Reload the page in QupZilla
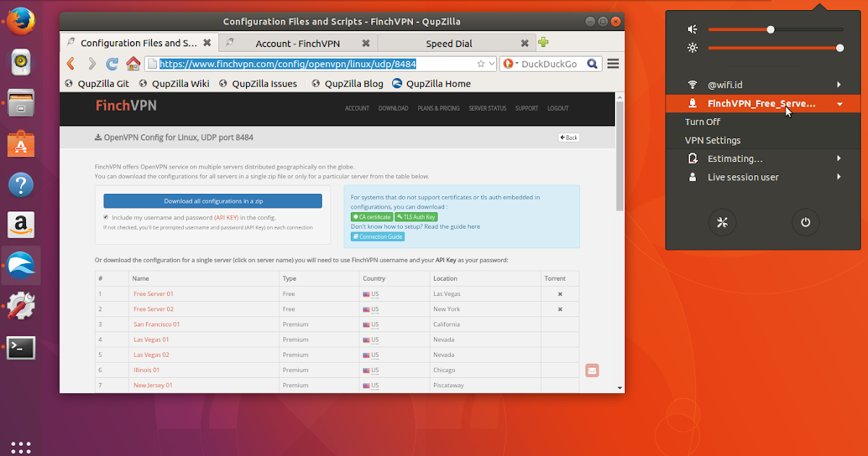Viewport: 868px width, 456px height. click(112, 64)
